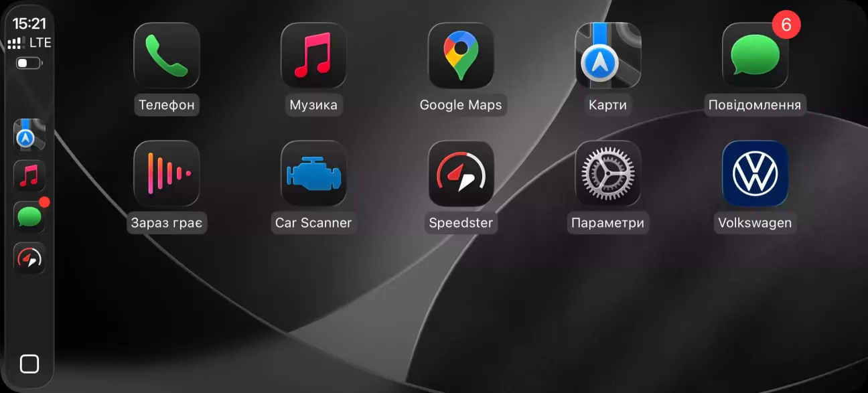Launch the Музика app from the home grid
Image resolution: width=868 pixels, height=393 pixels.
313,56
